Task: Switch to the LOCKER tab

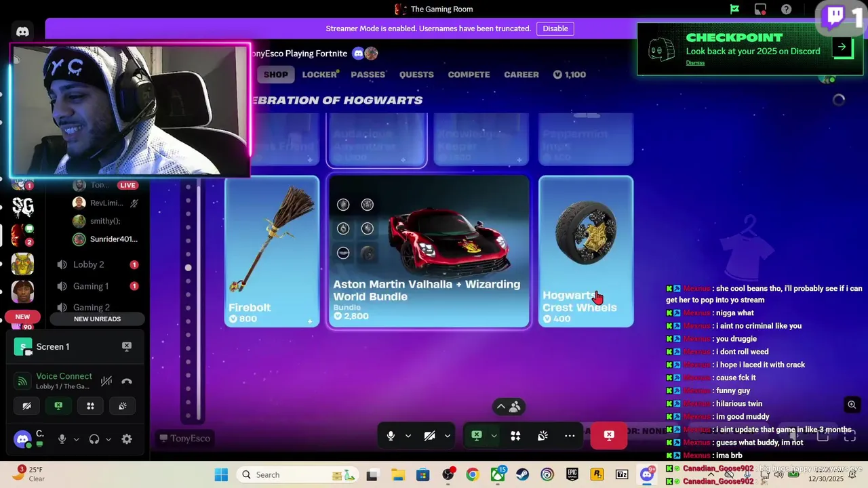Action: pos(319,75)
